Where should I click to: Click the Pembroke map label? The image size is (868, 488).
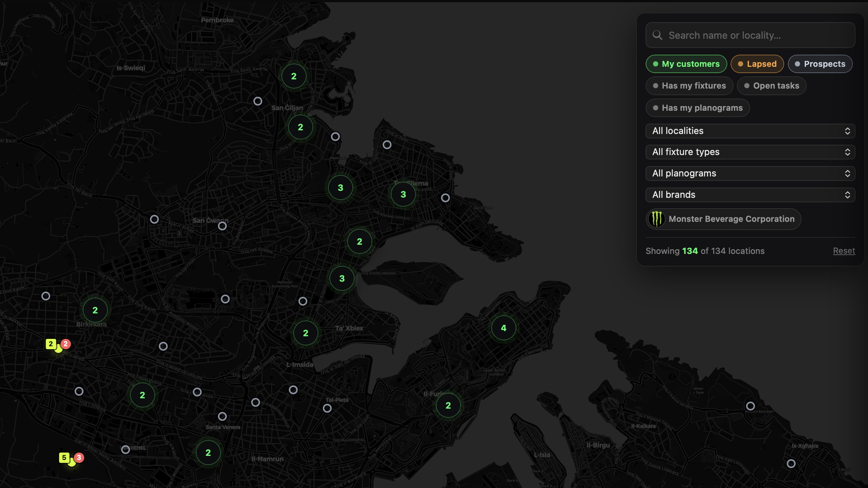coord(217,20)
